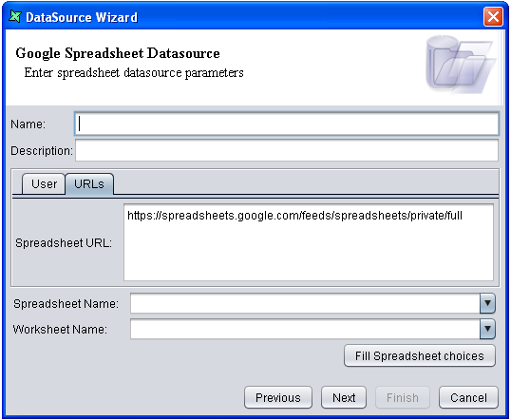Click 'Enter spreadsheet datasource parameters' text
The image size is (511, 420).
coord(134,73)
